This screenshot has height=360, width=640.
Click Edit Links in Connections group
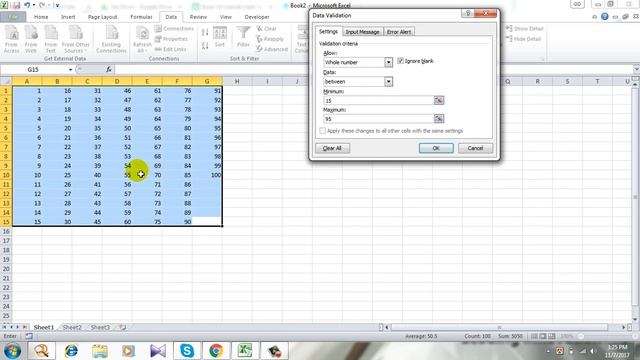171,49
